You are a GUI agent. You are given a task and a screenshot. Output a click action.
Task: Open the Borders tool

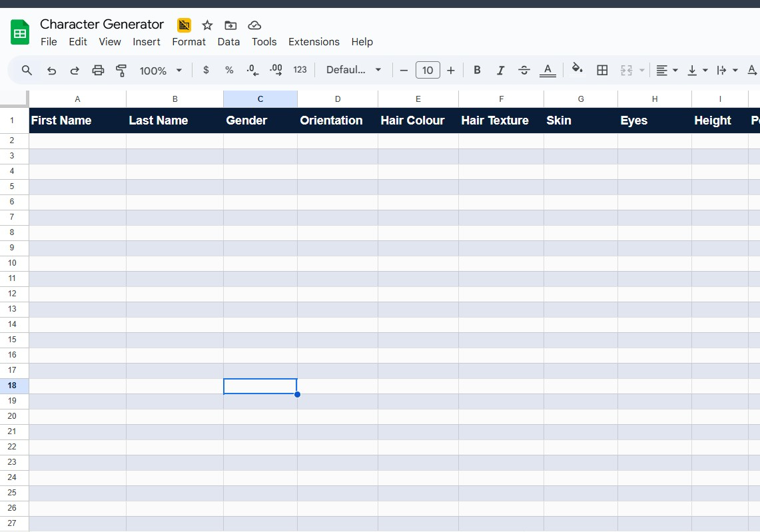pyautogui.click(x=602, y=70)
